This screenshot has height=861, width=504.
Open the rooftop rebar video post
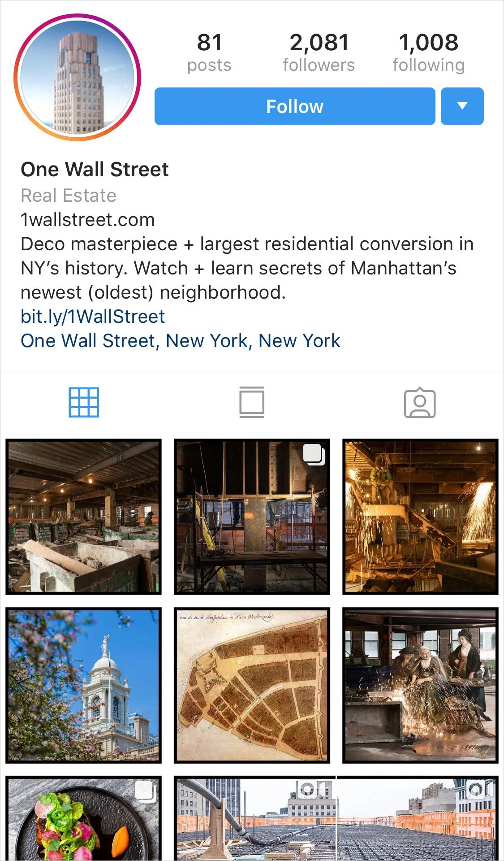point(418,818)
